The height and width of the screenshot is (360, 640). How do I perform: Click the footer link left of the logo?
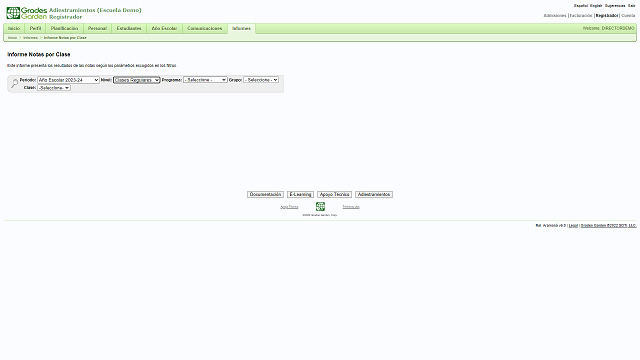289,207
